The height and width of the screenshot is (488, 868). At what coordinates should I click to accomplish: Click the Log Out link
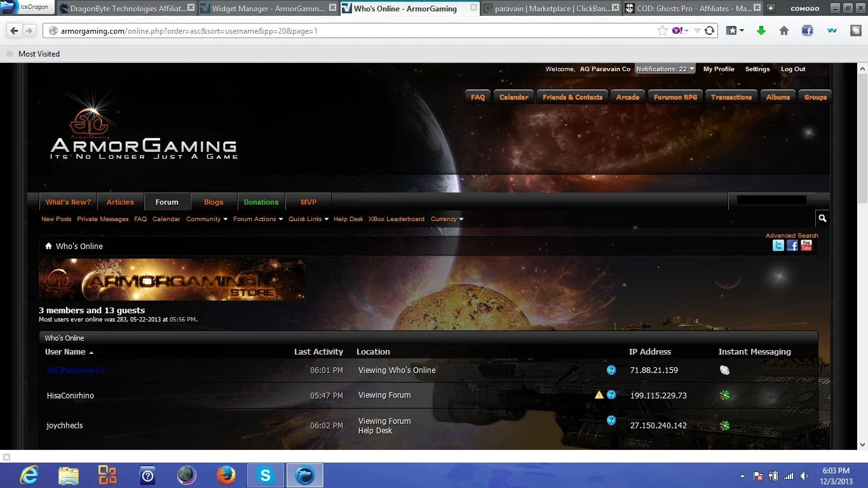pyautogui.click(x=793, y=69)
